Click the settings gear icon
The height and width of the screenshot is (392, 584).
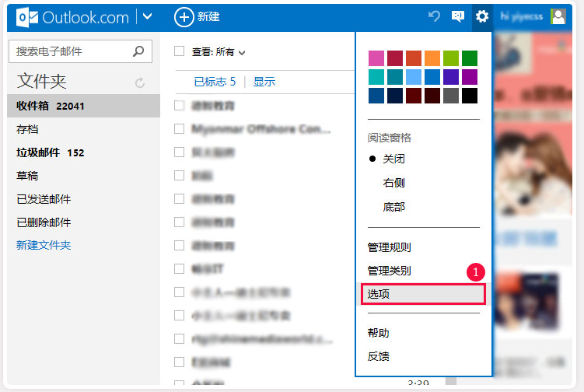[482, 16]
